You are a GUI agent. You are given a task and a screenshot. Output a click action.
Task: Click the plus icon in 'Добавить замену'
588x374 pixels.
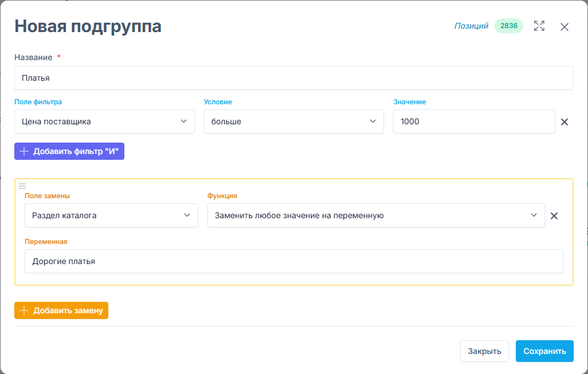pos(24,310)
